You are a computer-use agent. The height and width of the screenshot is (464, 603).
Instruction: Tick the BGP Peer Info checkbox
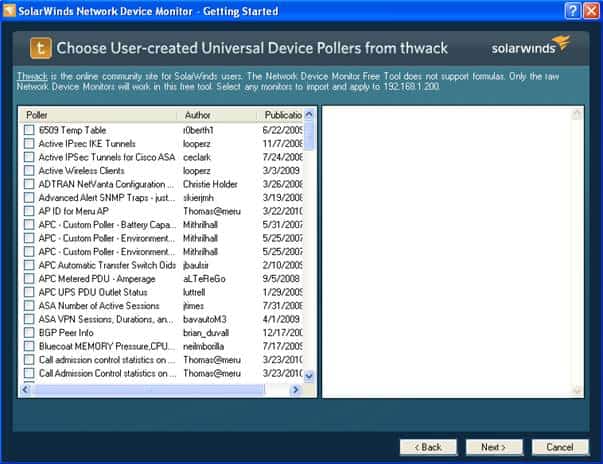coord(29,333)
